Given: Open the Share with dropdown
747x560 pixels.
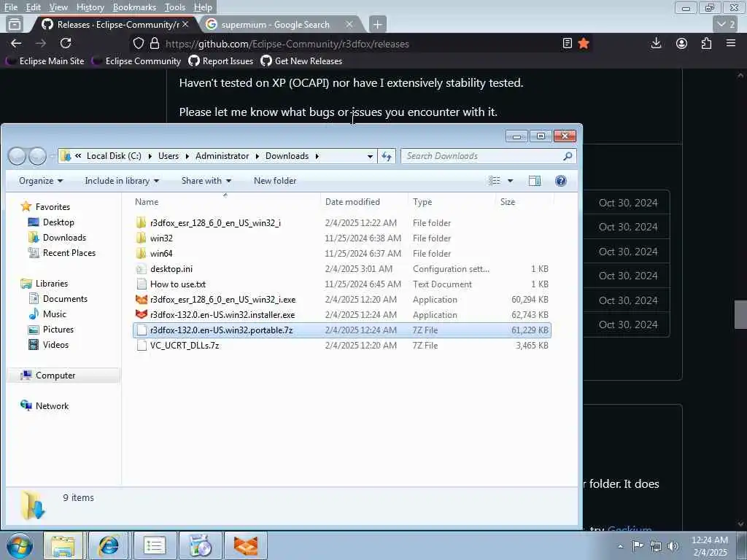Looking at the screenshot, I should pos(206,181).
